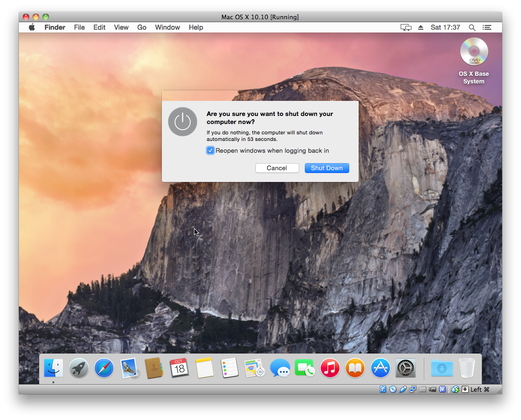Open the Finder menu

[55, 27]
